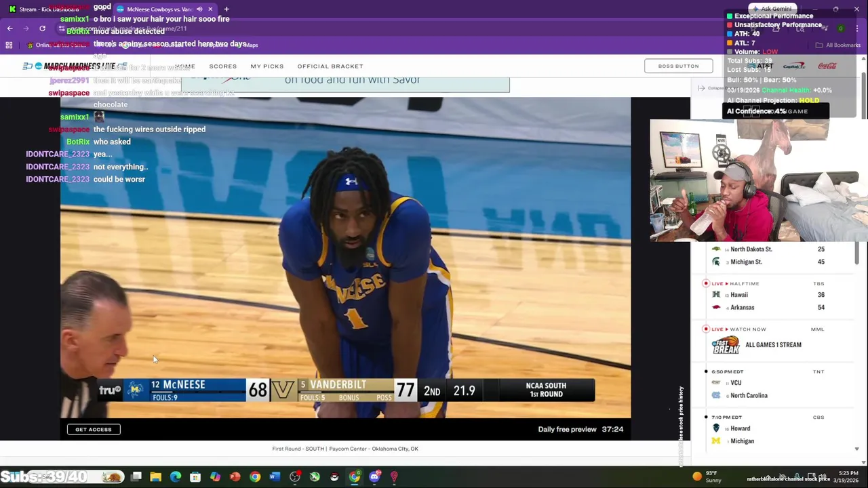
Task: Go back to the previous page
Action: pos(9,28)
